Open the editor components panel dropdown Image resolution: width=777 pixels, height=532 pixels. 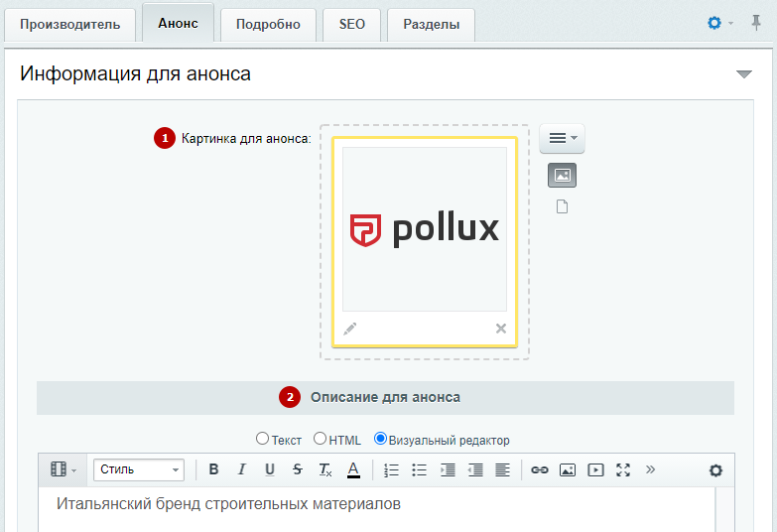tap(64, 469)
